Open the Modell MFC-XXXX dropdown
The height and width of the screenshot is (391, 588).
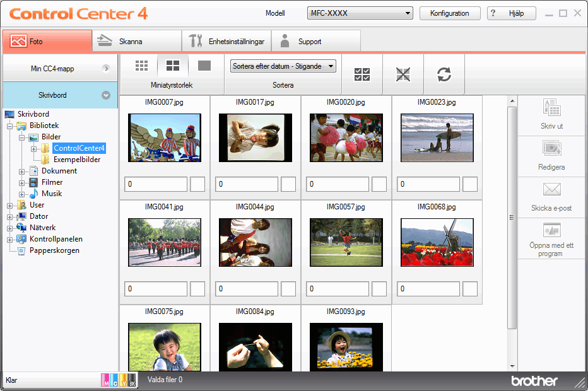[360, 13]
